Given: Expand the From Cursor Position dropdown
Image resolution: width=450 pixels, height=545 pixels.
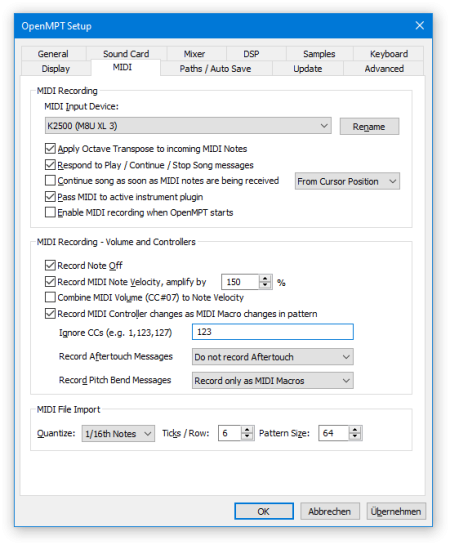Looking at the screenshot, I should 347,181.
